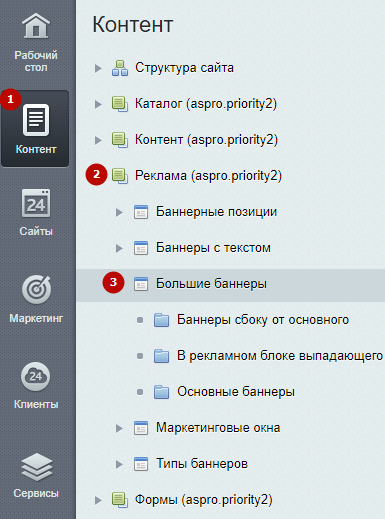Open the Клиенты cloud icon
This screenshot has width=385, height=519.
click(36, 376)
